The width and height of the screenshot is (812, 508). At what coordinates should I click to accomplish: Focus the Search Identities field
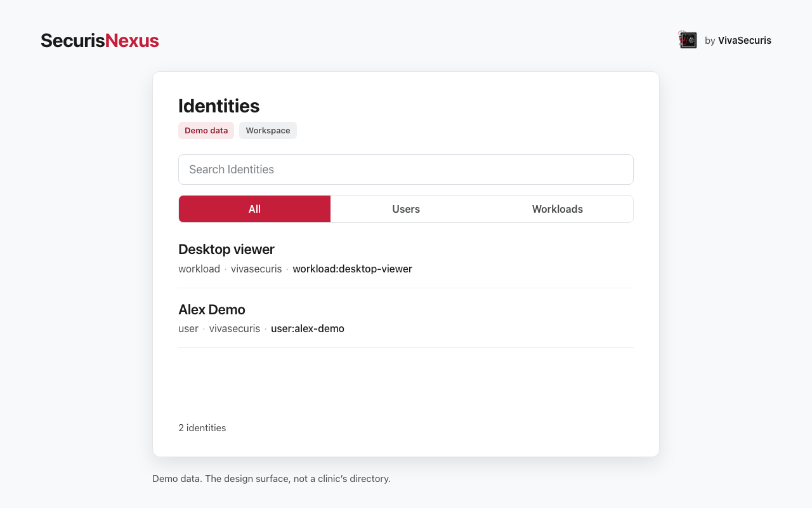point(406,170)
